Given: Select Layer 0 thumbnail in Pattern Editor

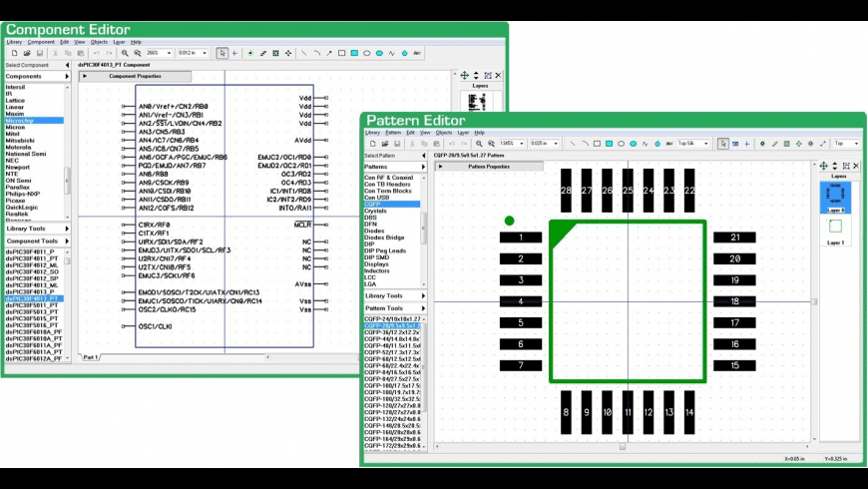Looking at the screenshot, I should (835, 198).
